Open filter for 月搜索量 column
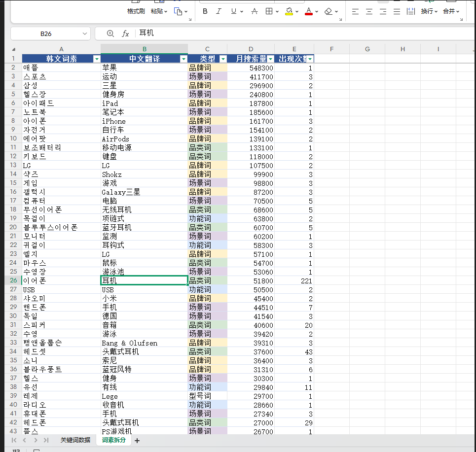Viewport: 476px width, 452px height. coord(270,59)
